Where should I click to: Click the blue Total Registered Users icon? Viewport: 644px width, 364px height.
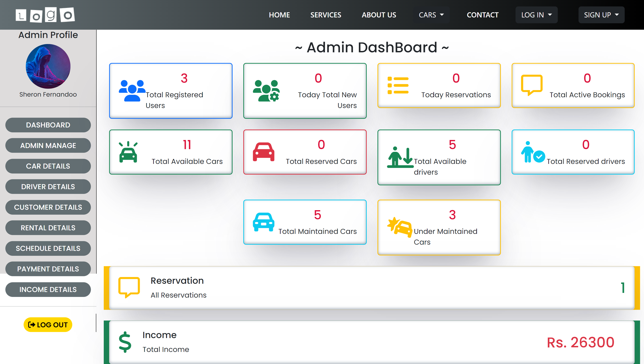pos(132,91)
